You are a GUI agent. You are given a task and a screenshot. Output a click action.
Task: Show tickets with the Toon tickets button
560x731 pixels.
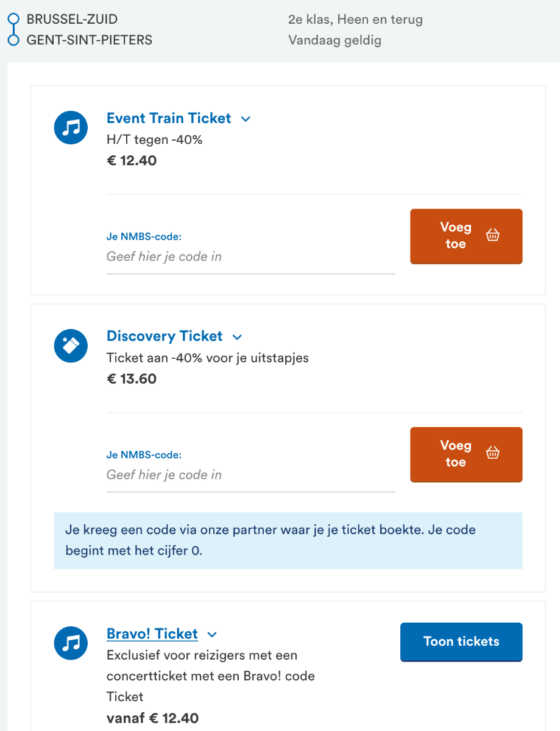tap(461, 641)
